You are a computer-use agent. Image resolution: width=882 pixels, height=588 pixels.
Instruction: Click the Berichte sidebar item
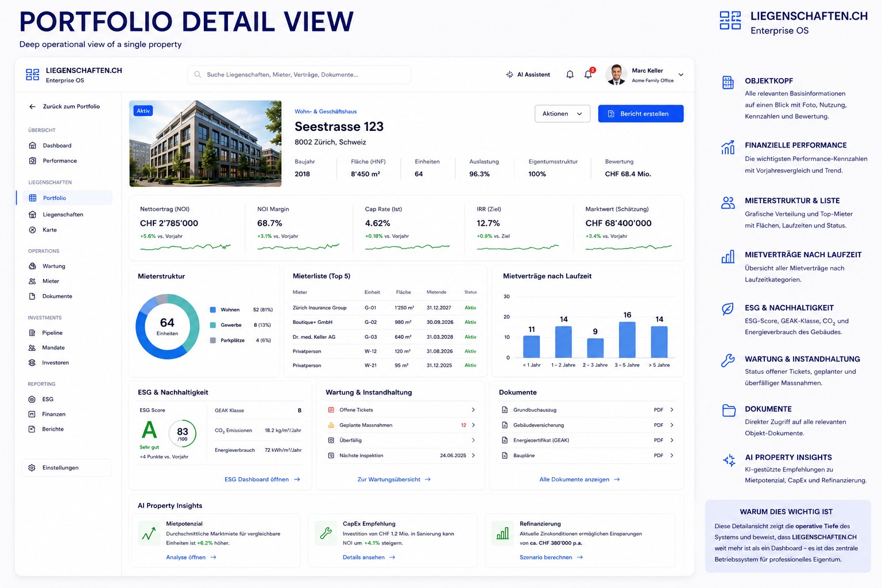pos(53,430)
